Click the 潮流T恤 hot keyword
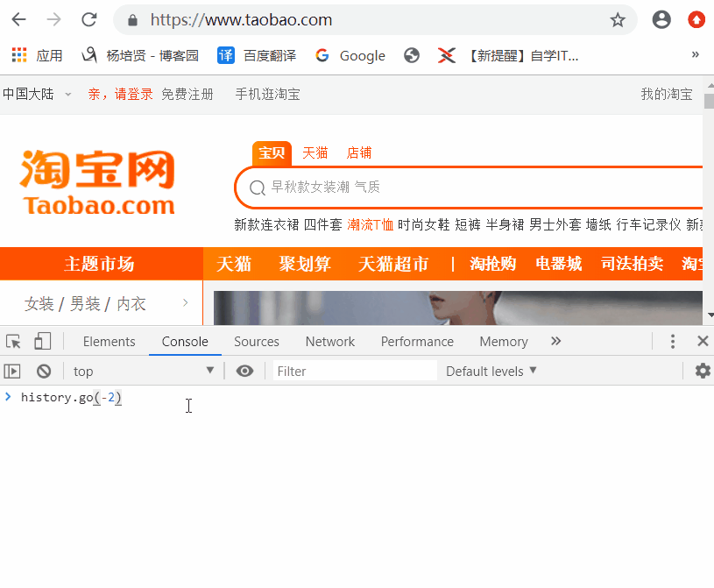Image resolution: width=714 pixels, height=588 pixels. (371, 224)
